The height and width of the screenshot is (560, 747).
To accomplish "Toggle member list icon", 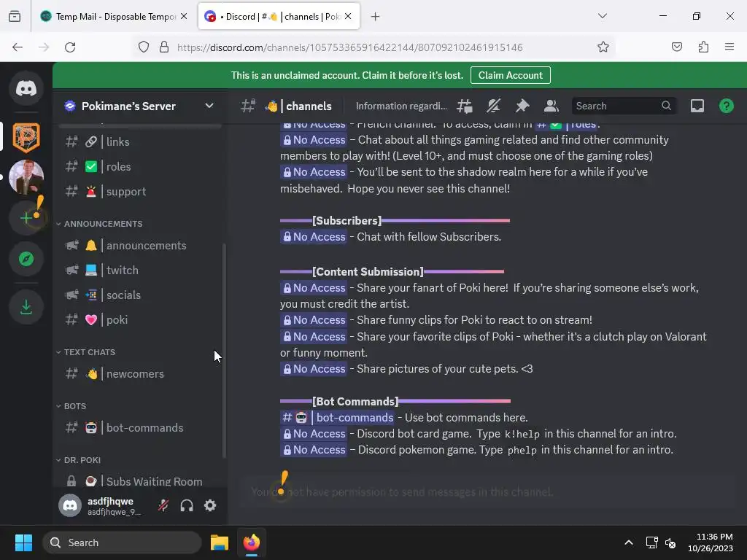I will 551,106.
